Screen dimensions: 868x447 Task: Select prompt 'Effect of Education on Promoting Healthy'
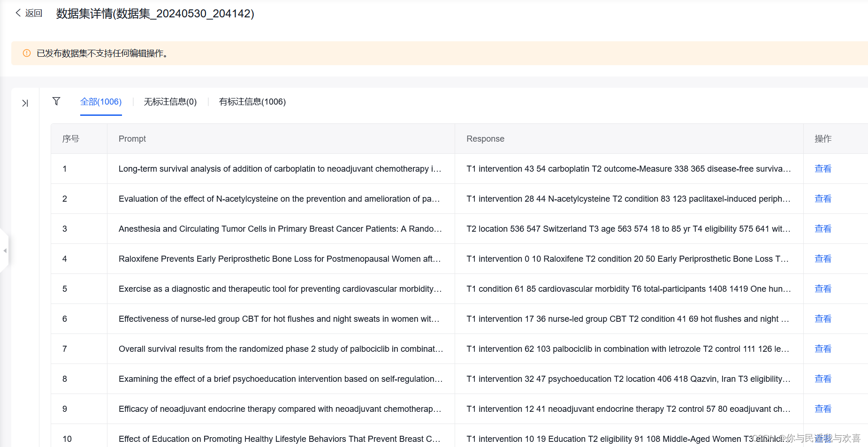pyautogui.click(x=280, y=439)
